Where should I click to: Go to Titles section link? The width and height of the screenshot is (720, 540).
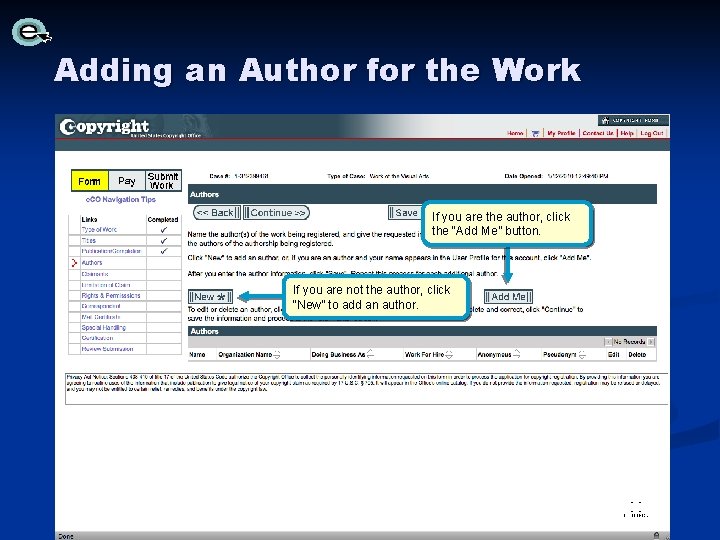click(89, 241)
